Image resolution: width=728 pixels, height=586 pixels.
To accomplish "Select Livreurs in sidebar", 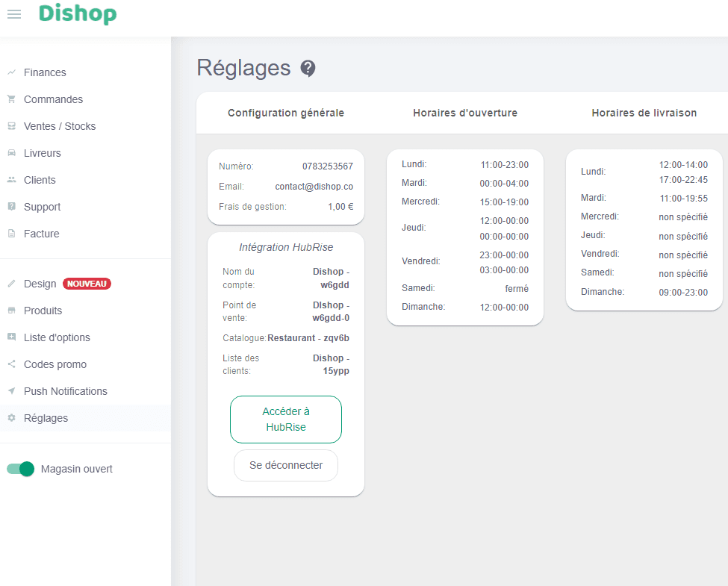I will pyautogui.click(x=43, y=153).
